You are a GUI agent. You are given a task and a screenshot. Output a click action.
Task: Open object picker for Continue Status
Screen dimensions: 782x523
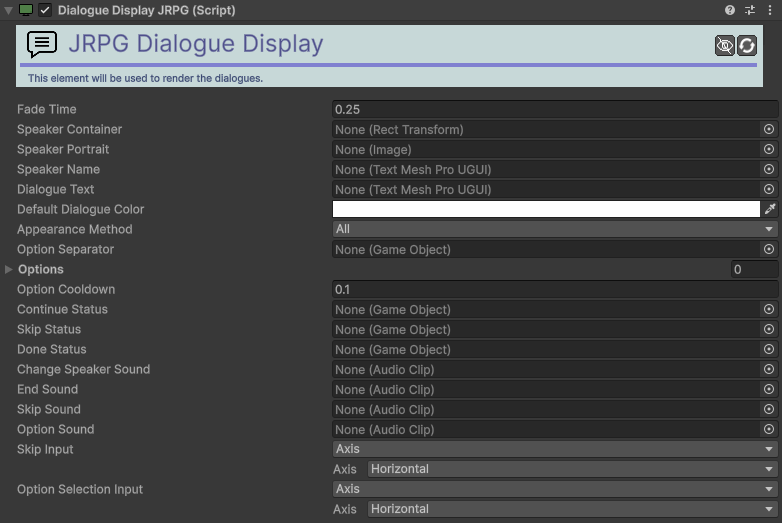coord(769,310)
